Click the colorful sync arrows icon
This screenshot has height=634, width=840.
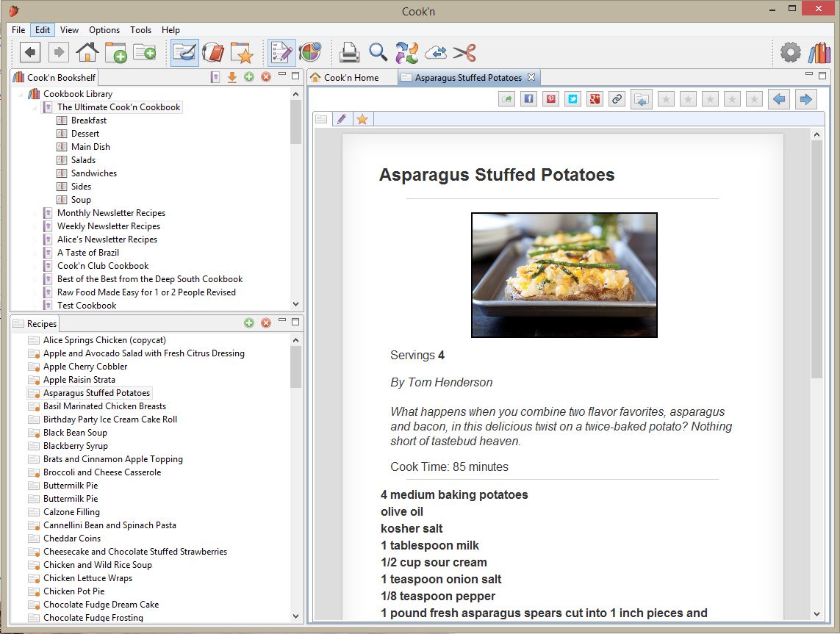406,52
